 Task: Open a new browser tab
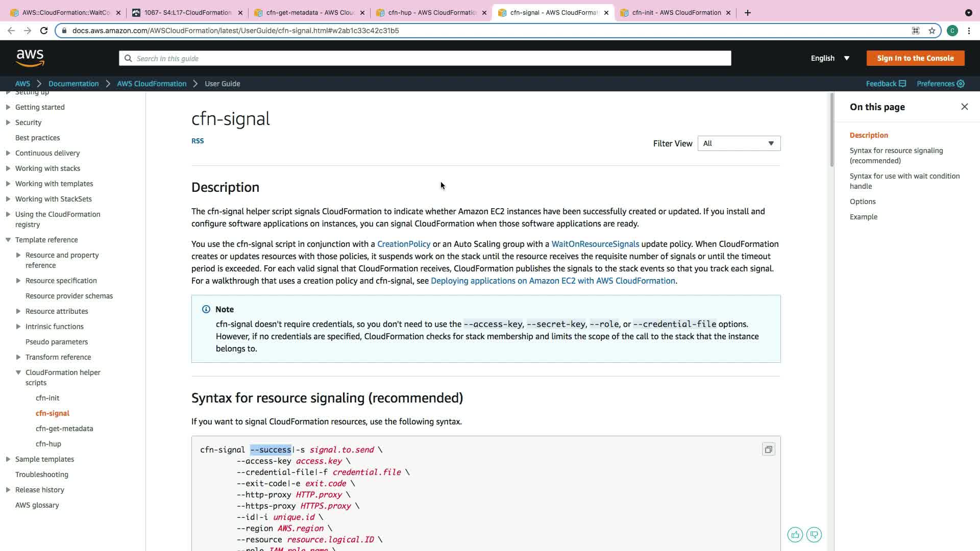pyautogui.click(x=748, y=13)
